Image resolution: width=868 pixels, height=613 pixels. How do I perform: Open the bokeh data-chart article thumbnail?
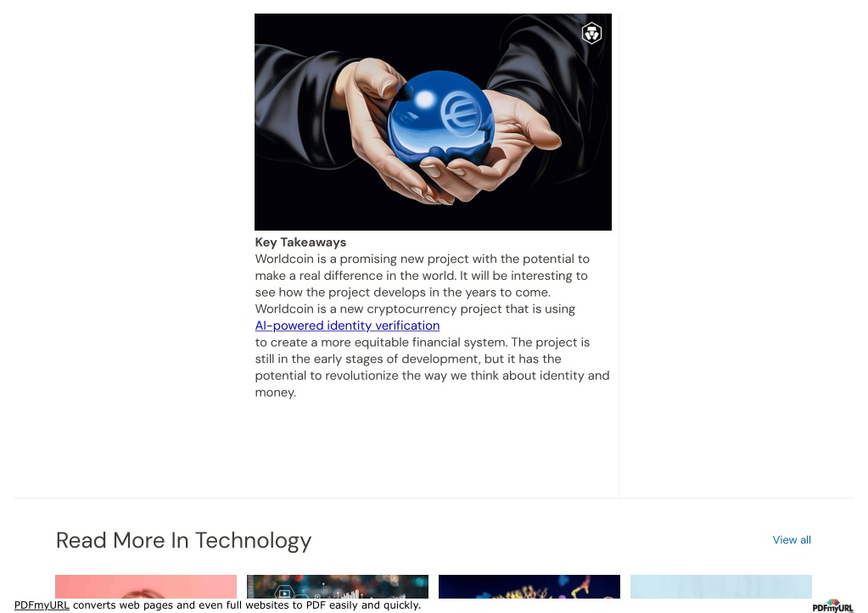pyautogui.click(x=337, y=587)
